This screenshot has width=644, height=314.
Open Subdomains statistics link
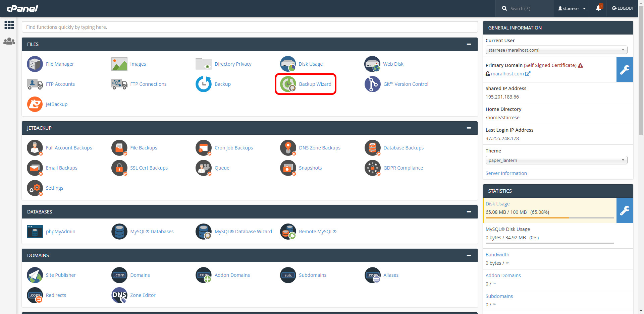499,296
